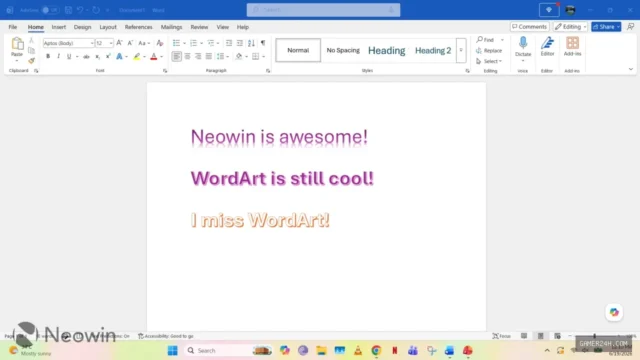This screenshot has width=640, height=360.
Task: Open Windows Start menu
Action: click(173, 351)
